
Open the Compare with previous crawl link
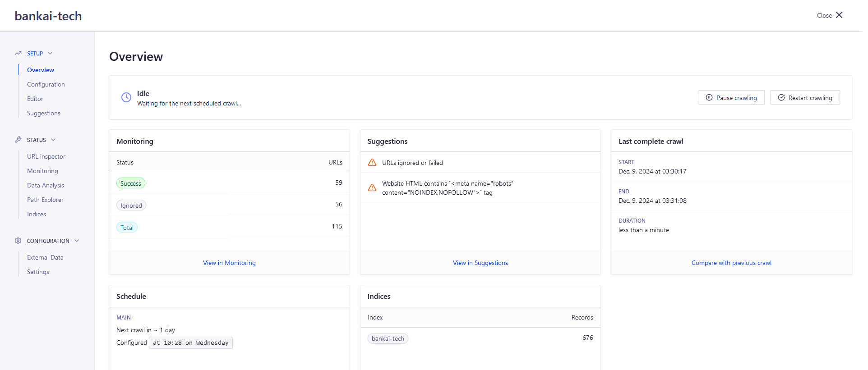[x=731, y=263]
